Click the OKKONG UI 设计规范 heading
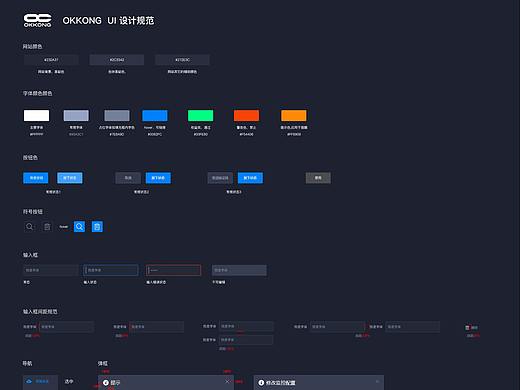This screenshot has width=520, height=390. (x=108, y=21)
